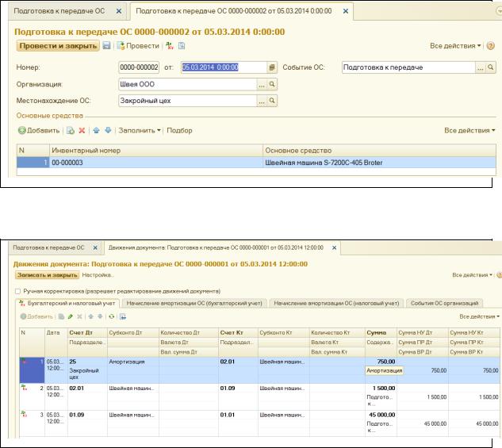Click the save diskette icon beside Провести и закрыть
Image resolution: width=502 pixels, height=448 pixels.
point(106,46)
